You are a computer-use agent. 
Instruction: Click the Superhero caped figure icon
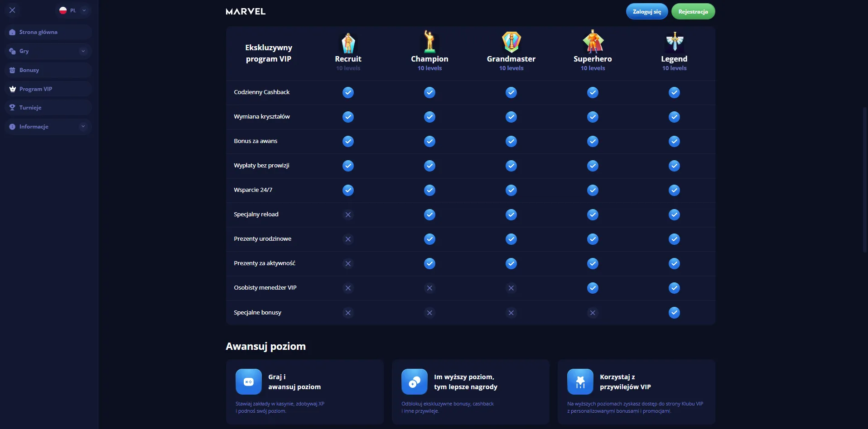(x=593, y=42)
